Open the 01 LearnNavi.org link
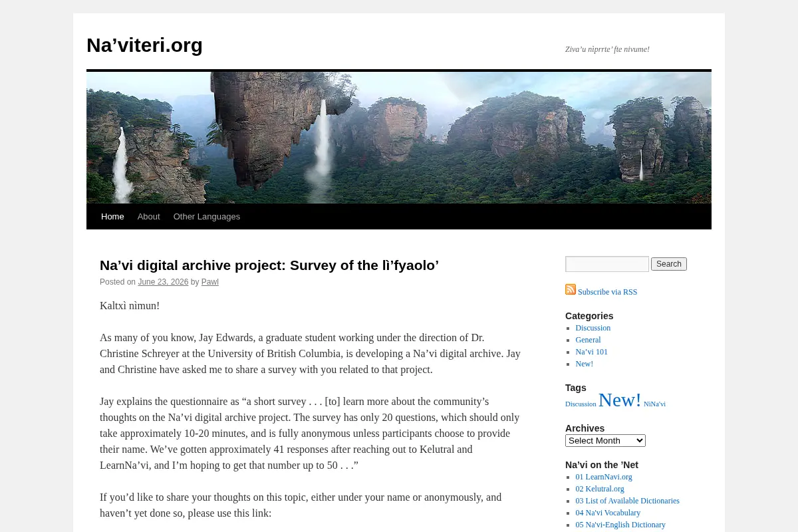This screenshot has height=532, width=798. pyautogui.click(x=603, y=477)
